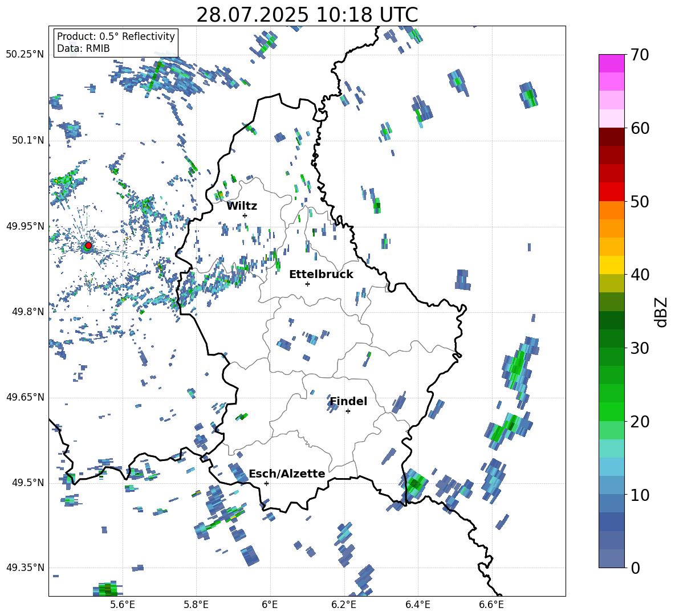Image resolution: width=675 pixels, height=616 pixels.
Task: Click the 6.4°E longitude label
Action: [418, 605]
